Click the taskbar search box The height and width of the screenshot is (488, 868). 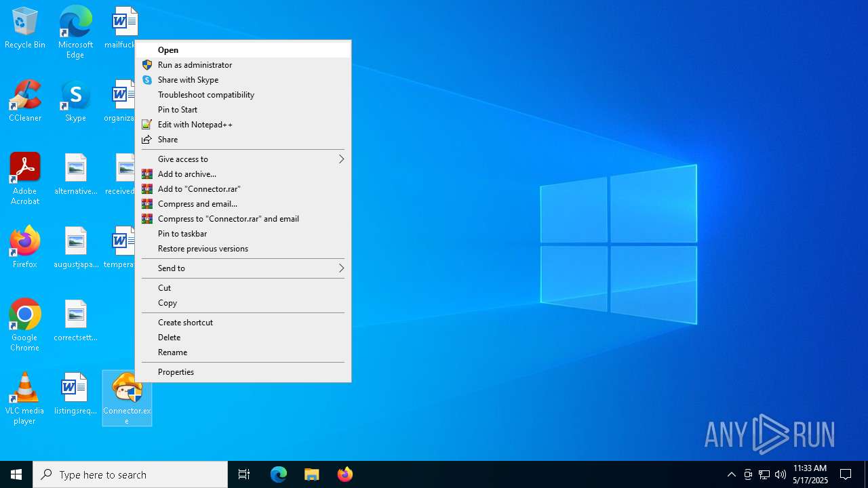click(130, 474)
